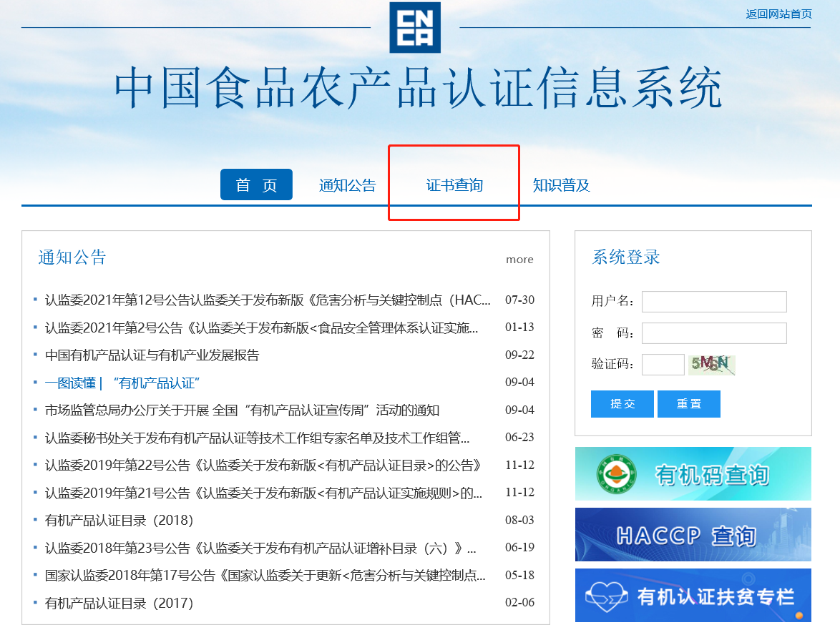The width and height of the screenshot is (840, 635).
Task: Open the 一图读懂 | "有机产品认证" article
Action: 122,383
